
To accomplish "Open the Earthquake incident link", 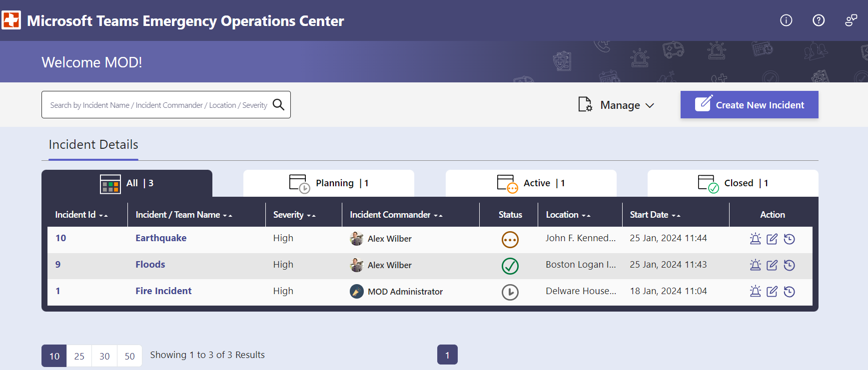I will click(161, 238).
